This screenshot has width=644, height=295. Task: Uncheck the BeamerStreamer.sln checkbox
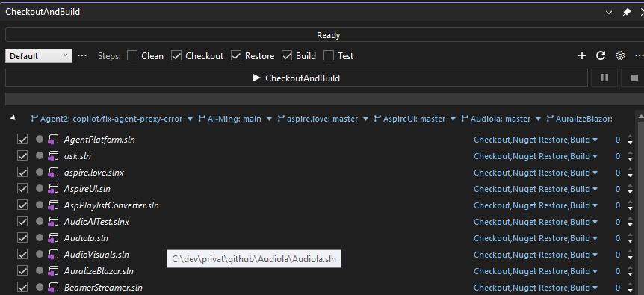coord(22,288)
